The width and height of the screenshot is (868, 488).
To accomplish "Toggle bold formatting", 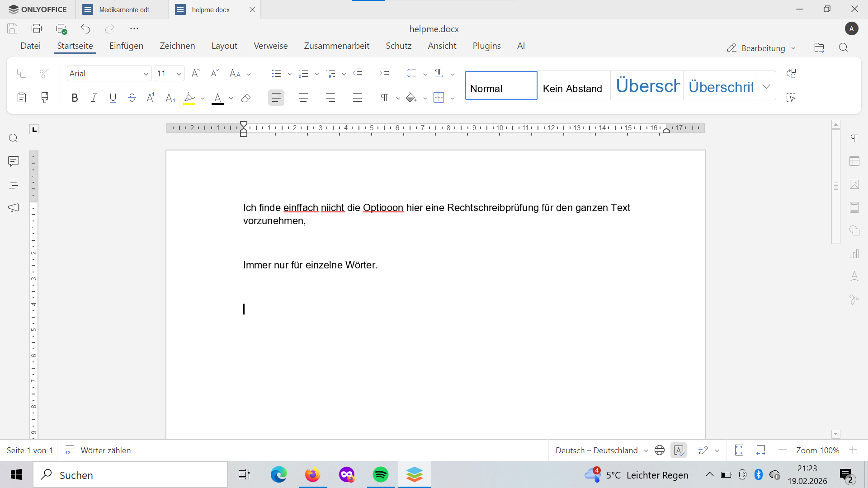I will click(75, 98).
